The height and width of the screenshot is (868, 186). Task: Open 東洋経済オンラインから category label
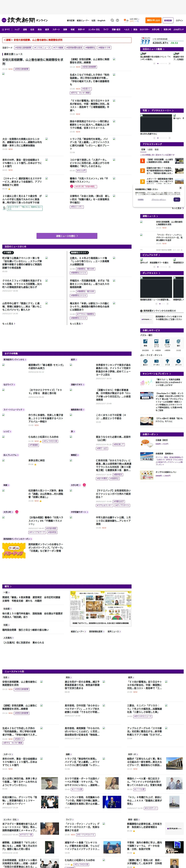click(14, 359)
